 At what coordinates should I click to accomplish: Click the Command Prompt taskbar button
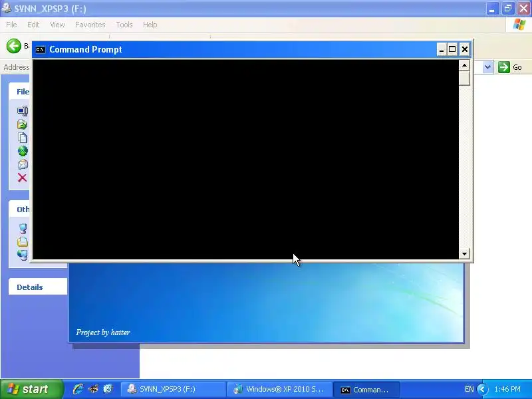point(366,390)
